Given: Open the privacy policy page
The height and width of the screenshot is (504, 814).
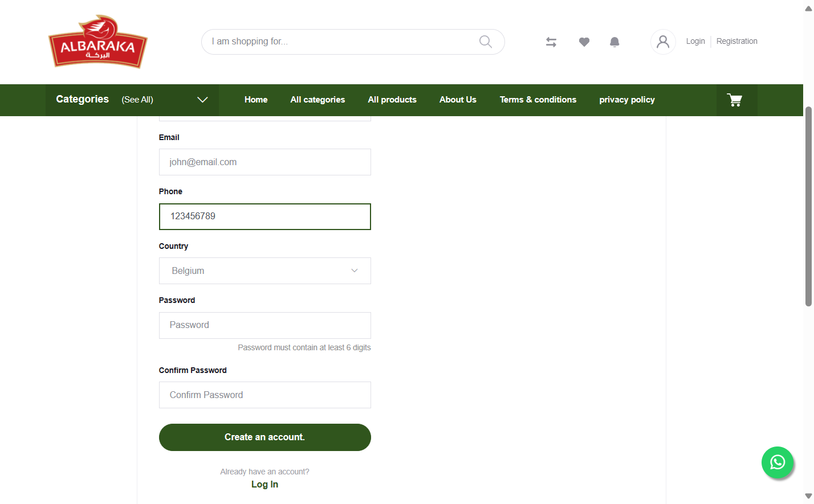Looking at the screenshot, I should click(x=627, y=100).
